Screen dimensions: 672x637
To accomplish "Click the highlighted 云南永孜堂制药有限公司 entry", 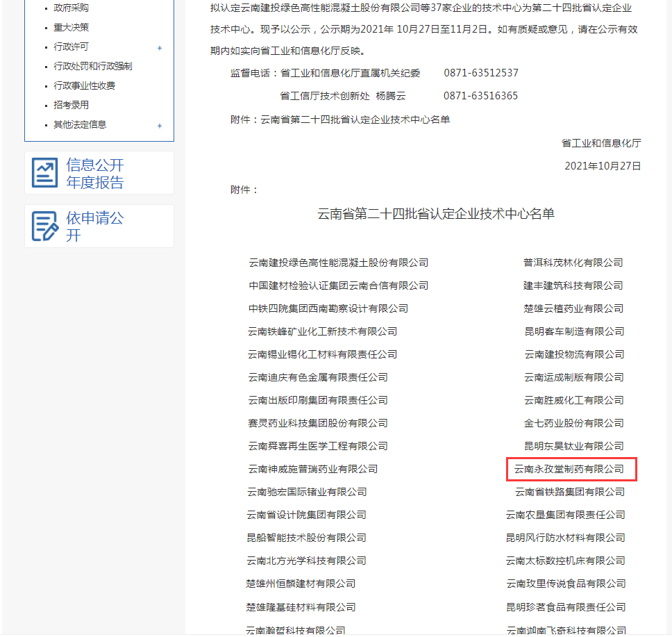I will (x=569, y=469).
